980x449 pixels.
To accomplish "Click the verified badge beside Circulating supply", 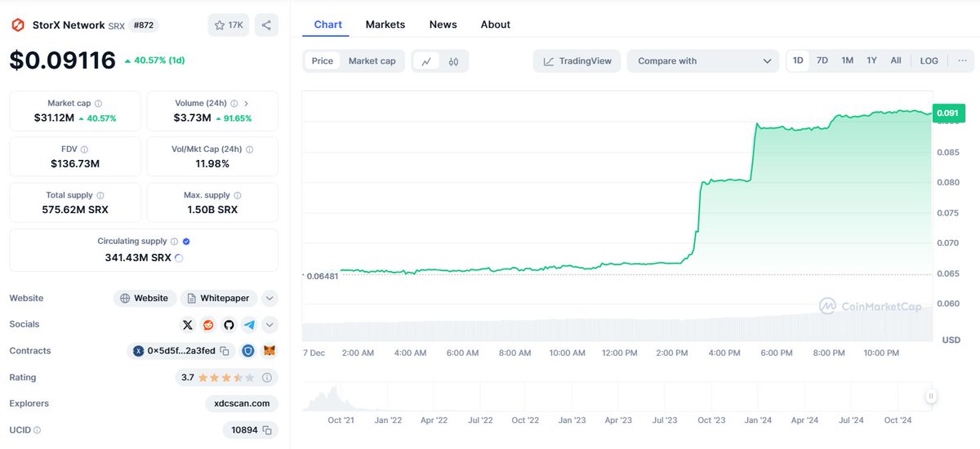I will pyautogui.click(x=186, y=242).
